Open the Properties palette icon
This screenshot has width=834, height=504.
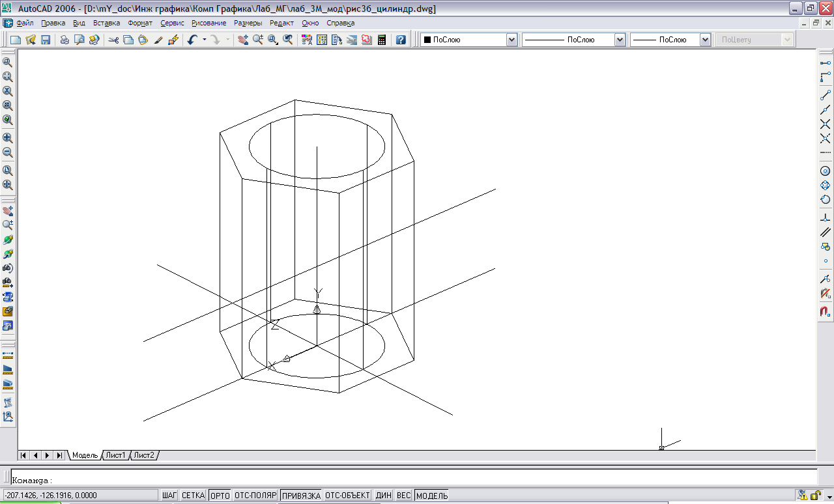pyautogui.click(x=307, y=40)
